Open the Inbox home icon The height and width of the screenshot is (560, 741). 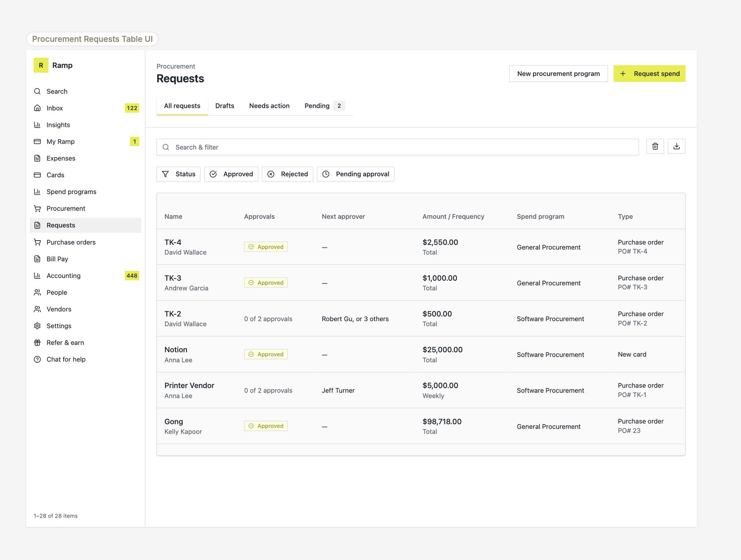[37, 108]
